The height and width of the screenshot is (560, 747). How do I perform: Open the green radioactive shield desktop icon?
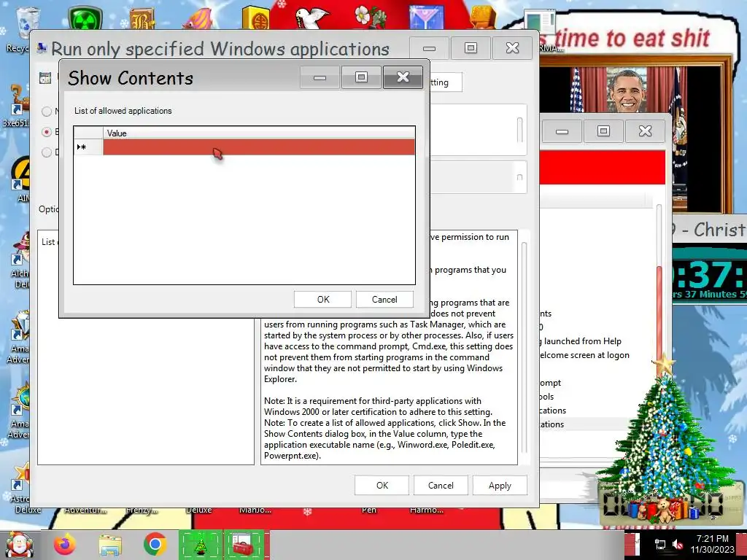coord(85,18)
